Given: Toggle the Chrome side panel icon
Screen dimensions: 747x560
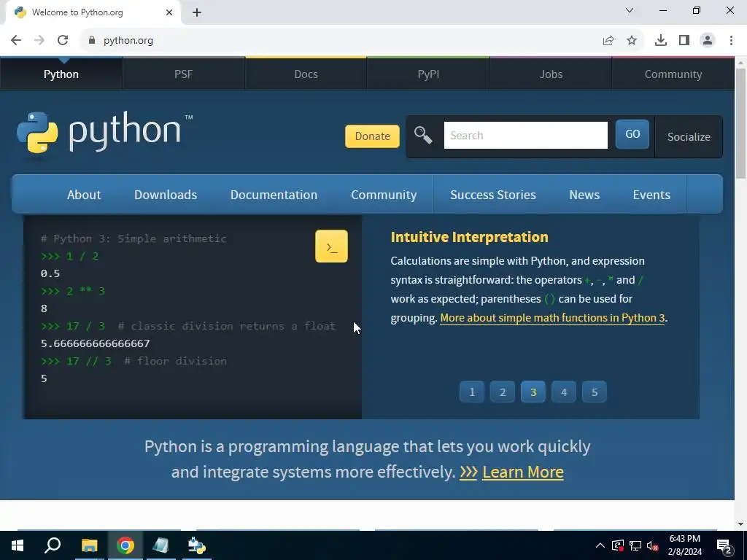Looking at the screenshot, I should [684, 41].
